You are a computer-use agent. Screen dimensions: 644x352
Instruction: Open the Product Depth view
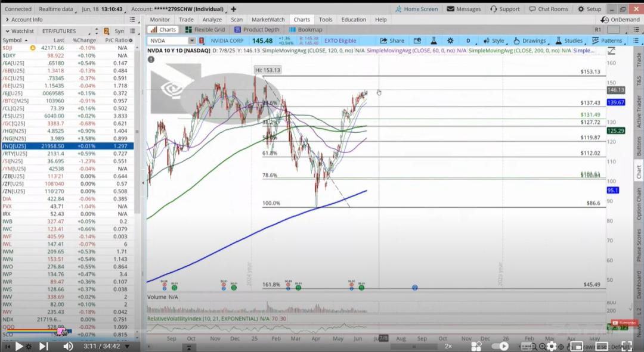pos(256,30)
